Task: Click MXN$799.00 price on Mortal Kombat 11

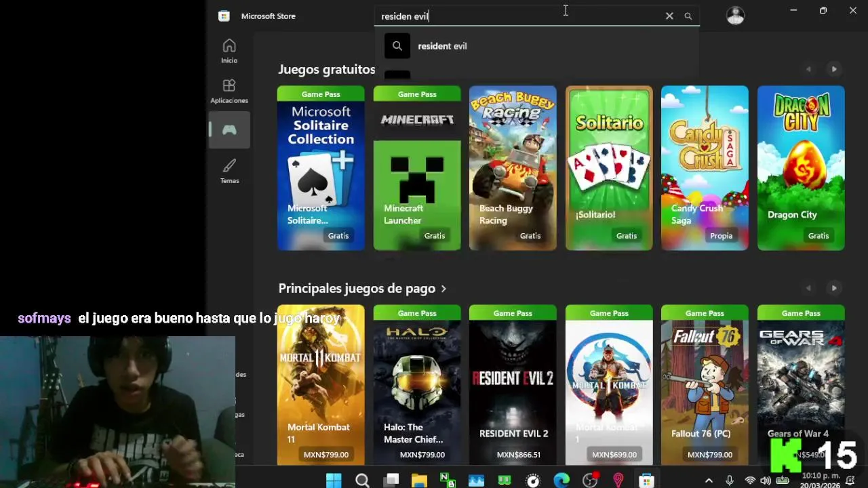Action: pyautogui.click(x=326, y=455)
